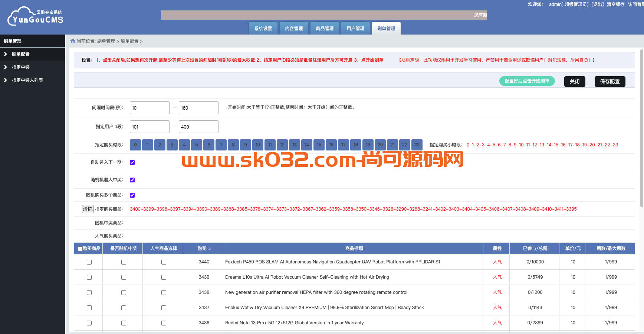Check 购买商品 box for product 3437
This screenshot has height=334, width=644.
pos(89,308)
